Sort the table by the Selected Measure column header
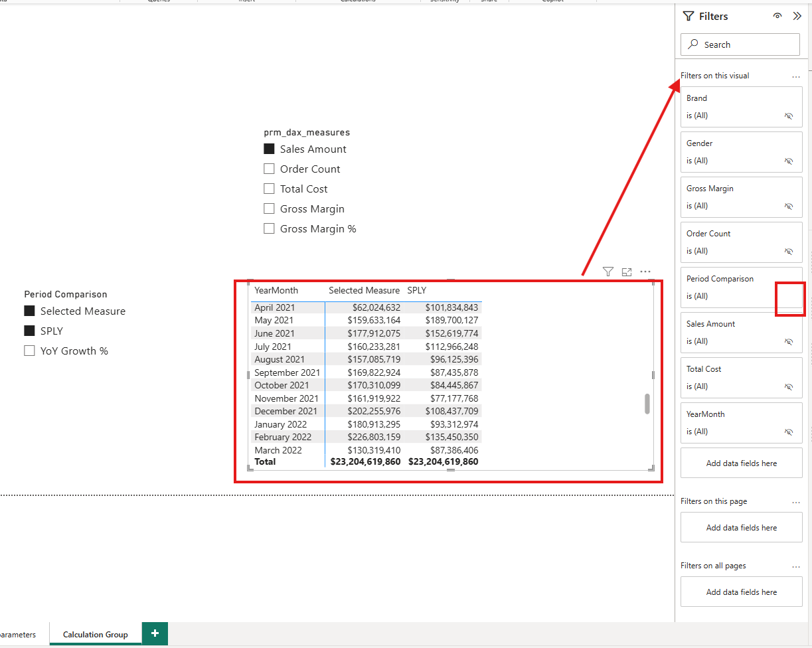The image size is (812, 648). pos(365,291)
